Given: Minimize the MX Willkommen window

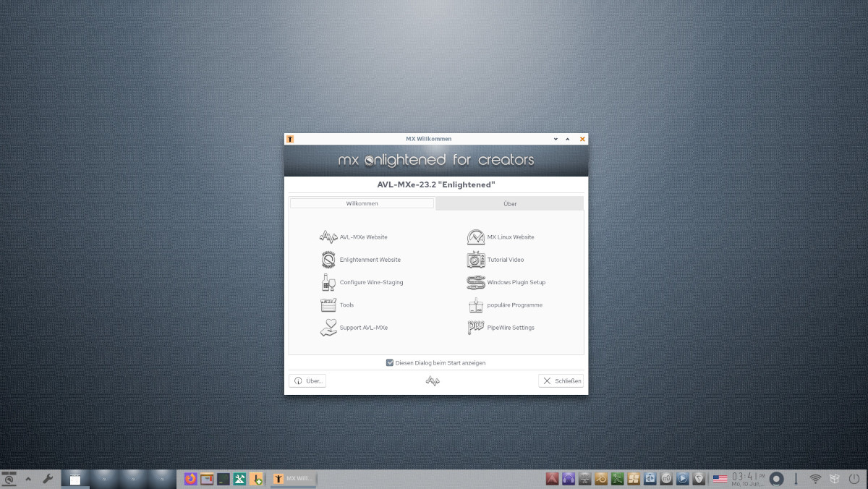Looking at the screenshot, I should 556,139.
